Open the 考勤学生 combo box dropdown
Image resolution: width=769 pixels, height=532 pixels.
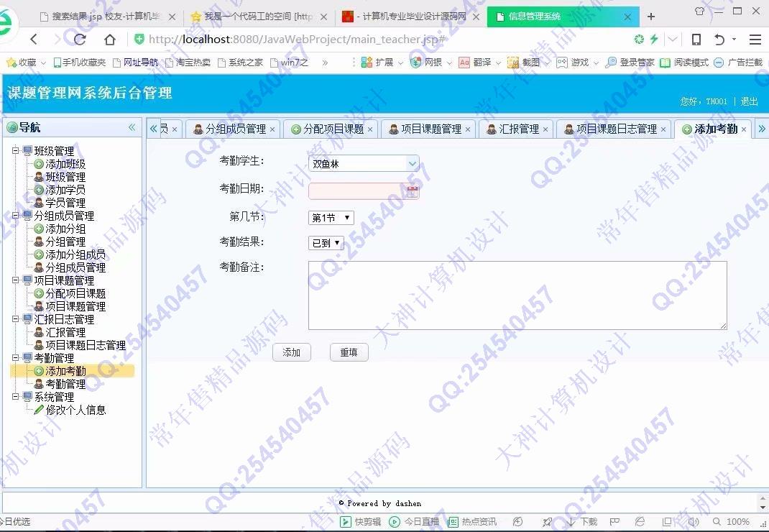point(413,164)
